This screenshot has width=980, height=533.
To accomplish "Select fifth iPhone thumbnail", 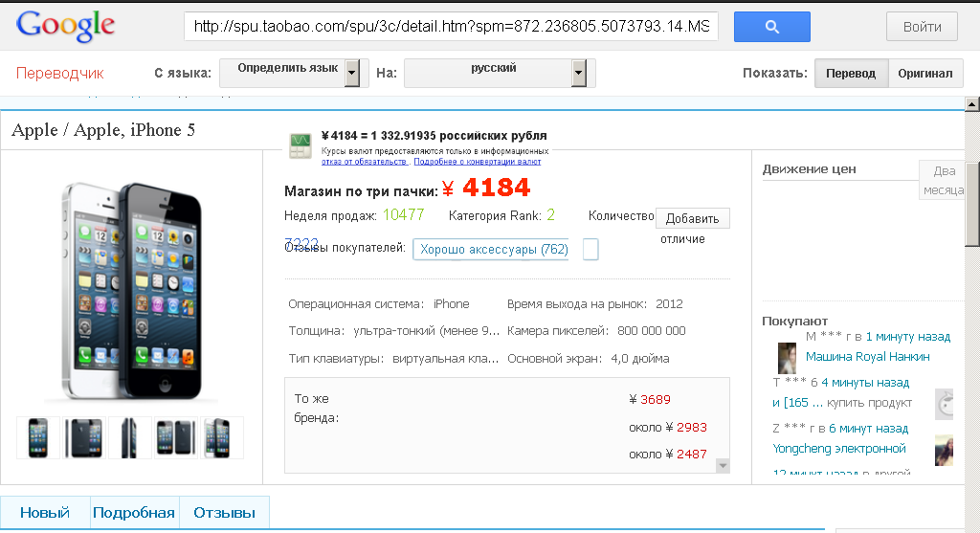I will tap(222, 438).
